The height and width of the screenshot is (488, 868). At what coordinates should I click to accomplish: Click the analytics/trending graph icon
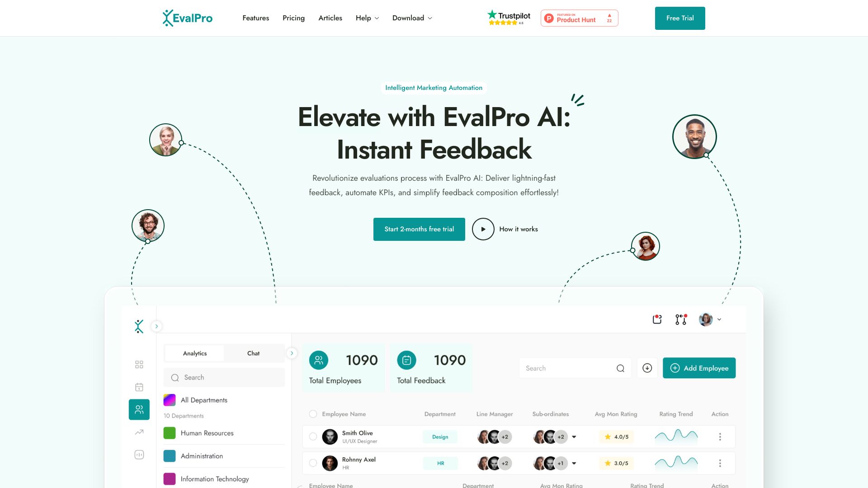tap(139, 432)
